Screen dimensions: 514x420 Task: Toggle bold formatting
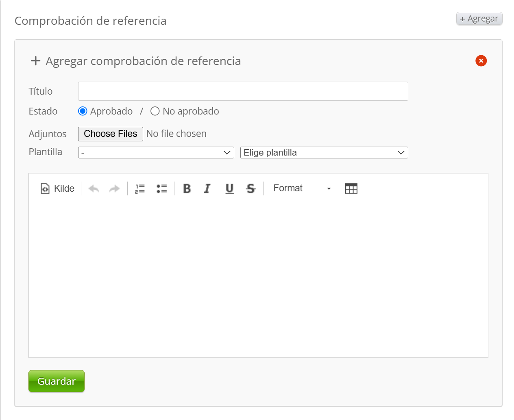(187, 188)
